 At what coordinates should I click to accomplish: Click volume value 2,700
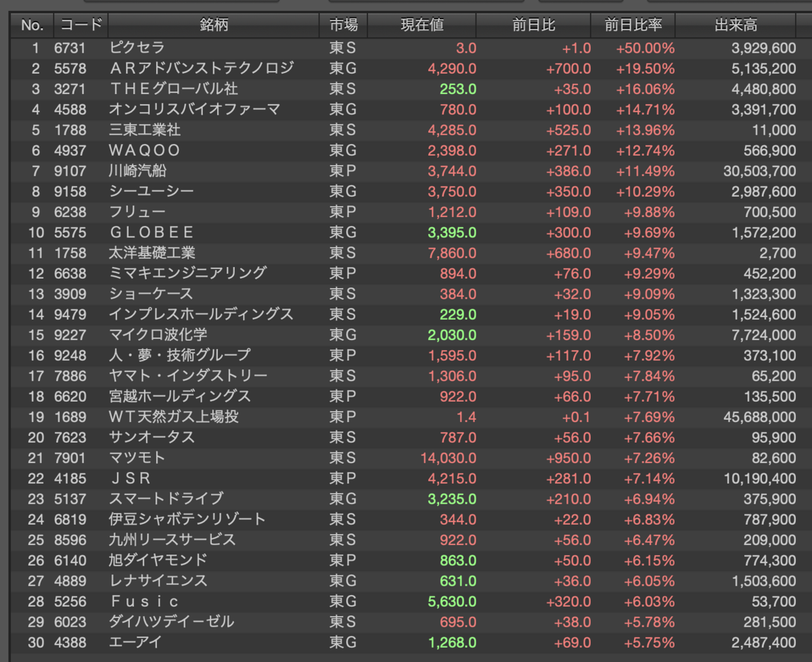tap(777, 253)
